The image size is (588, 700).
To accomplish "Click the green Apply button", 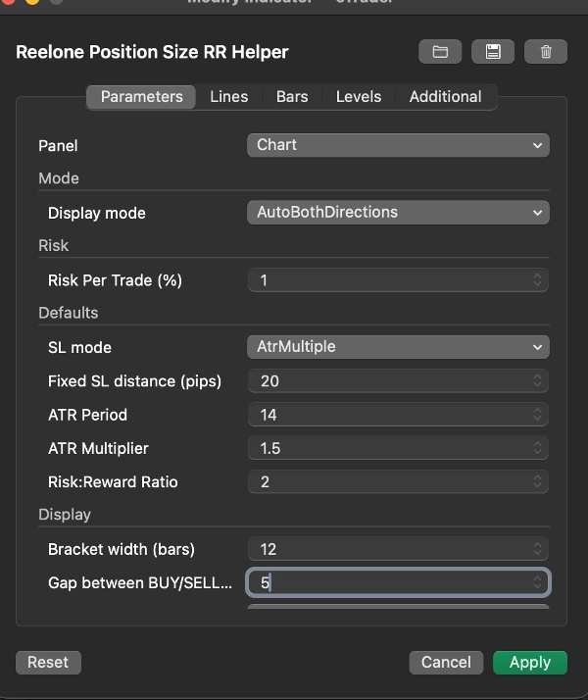I will pyautogui.click(x=530, y=663).
